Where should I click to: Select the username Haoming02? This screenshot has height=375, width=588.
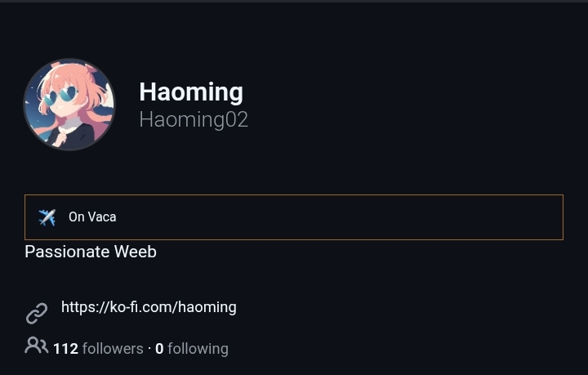[194, 119]
